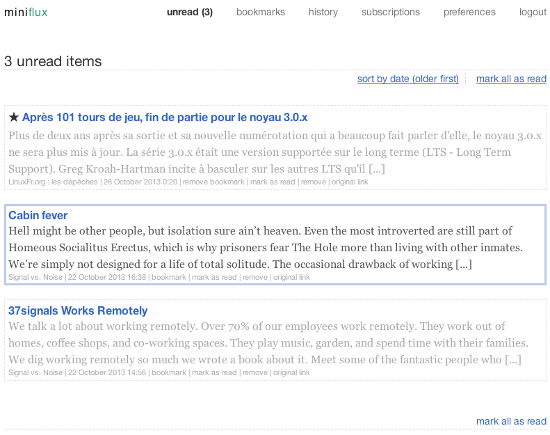Open original link of 37signals article
Screen dimensions: 550x435
click(291, 372)
